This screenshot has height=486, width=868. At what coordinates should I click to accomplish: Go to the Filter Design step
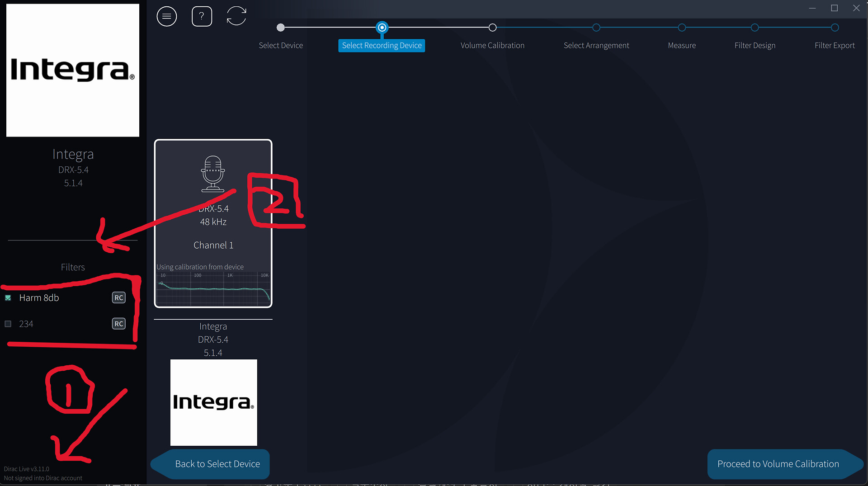click(755, 46)
